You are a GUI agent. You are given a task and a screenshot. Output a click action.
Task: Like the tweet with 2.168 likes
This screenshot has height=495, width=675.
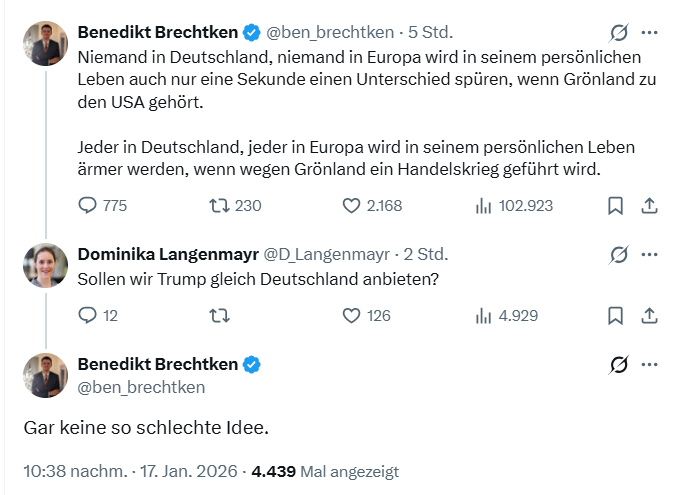351,206
